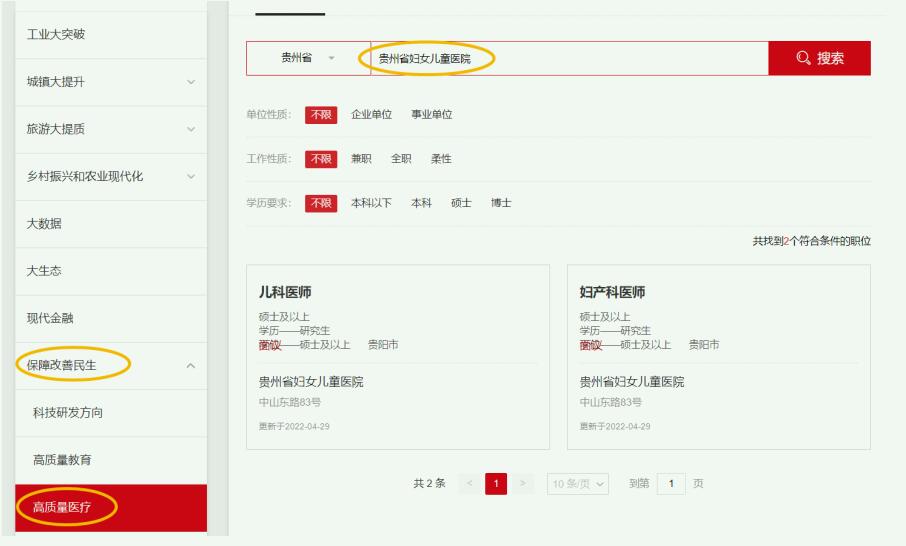
Task: Choose 全职 under work type filter
Action: [401, 159]
